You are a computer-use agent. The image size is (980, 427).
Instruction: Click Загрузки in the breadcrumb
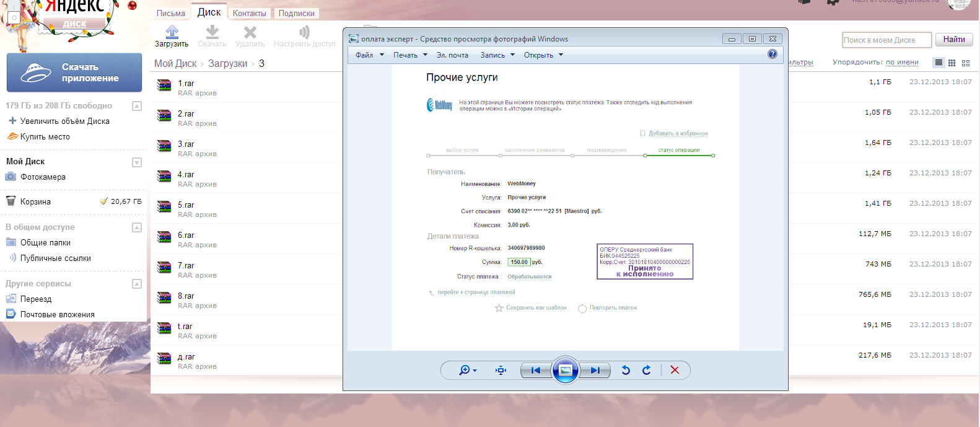pyautogui.click(x=227, y=63)
